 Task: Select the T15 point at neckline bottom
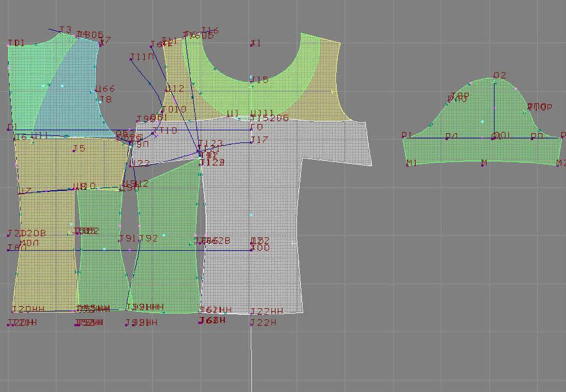[x=260, y=80]
